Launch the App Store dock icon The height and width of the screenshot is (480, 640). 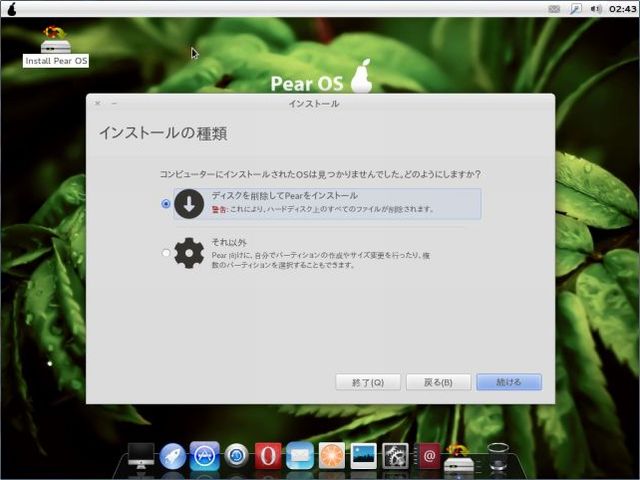pos(205,456)
